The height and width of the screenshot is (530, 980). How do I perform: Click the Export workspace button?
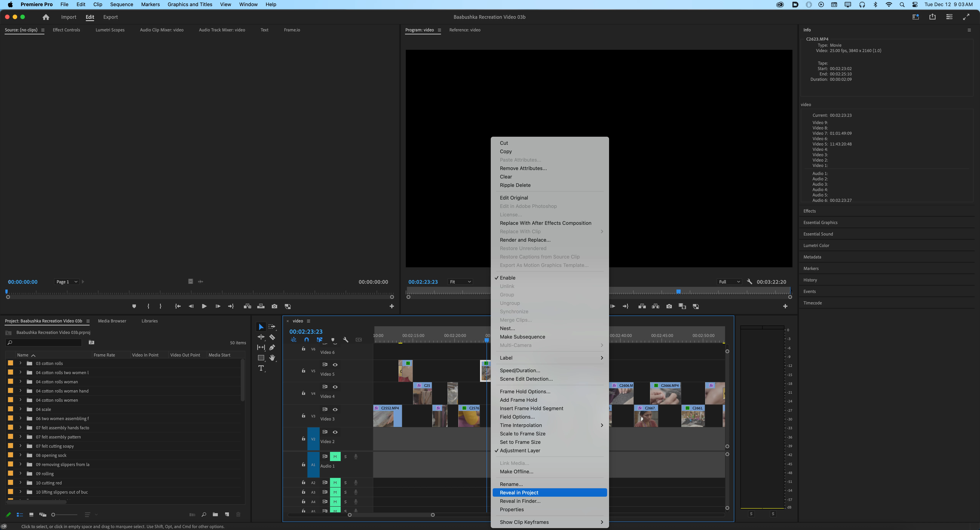click(110, 17)
